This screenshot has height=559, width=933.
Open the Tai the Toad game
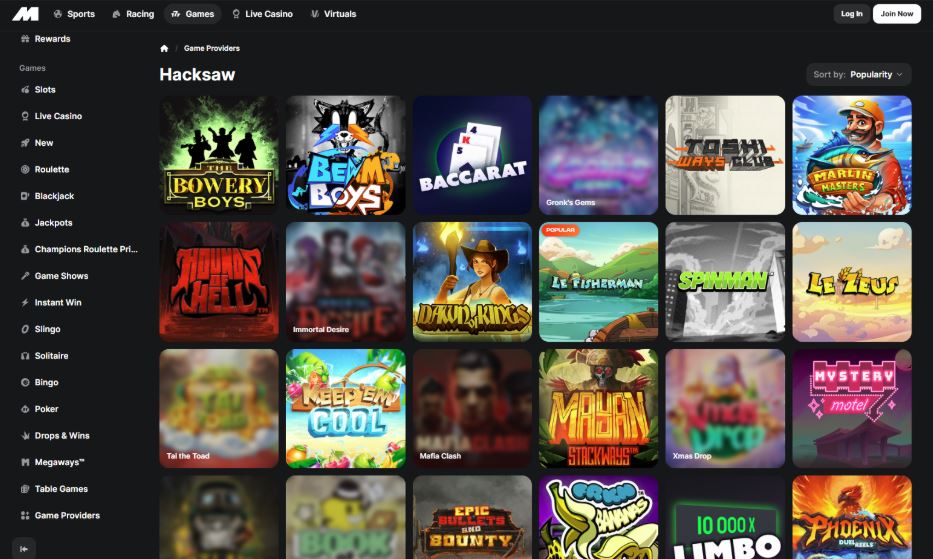(219, 408)
